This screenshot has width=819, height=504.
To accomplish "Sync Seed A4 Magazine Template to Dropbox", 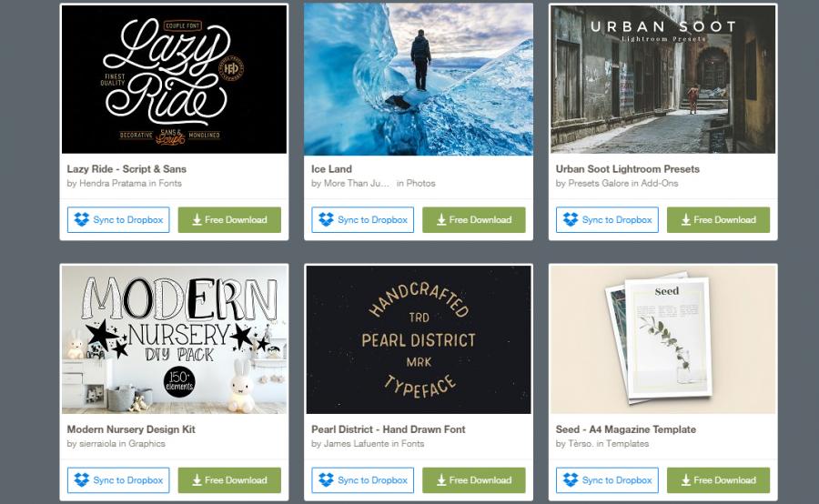I will tap(607, 480).
